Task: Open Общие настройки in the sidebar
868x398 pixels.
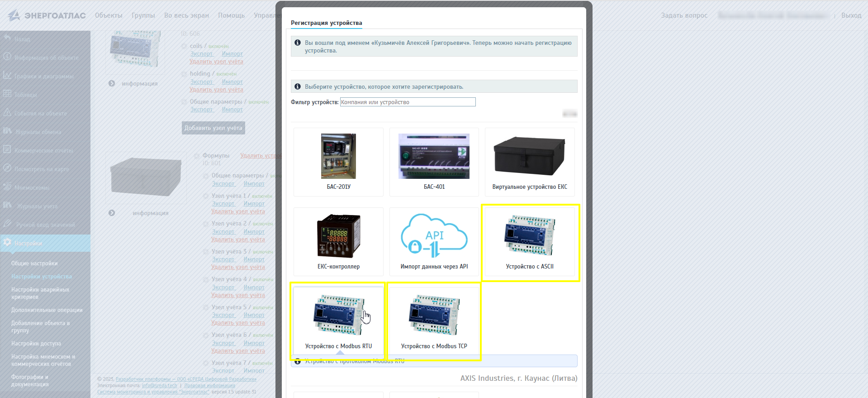Action: (34, 264)
